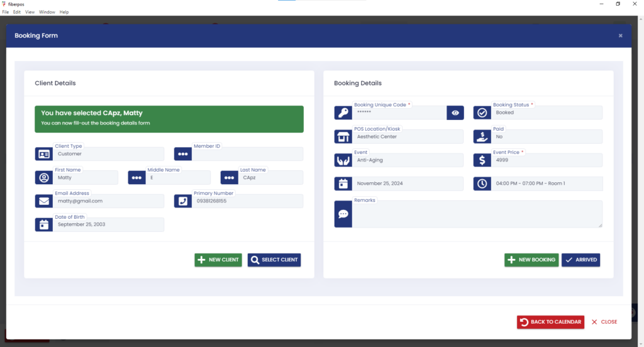The height and width of the screenshot is (347, 644).
Task: Click the Primary Number input field
Action: [x=248, y=201]
